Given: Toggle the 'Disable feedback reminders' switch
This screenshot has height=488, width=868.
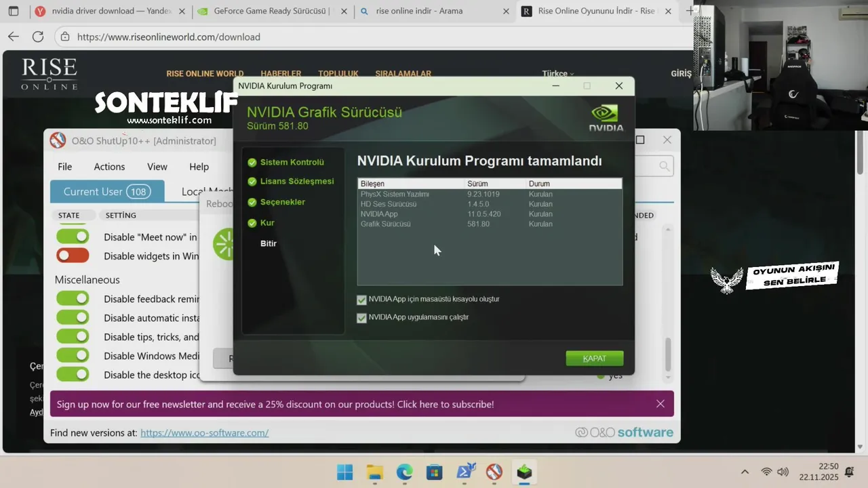Looking at the screenshot, I should click(73, 298).
